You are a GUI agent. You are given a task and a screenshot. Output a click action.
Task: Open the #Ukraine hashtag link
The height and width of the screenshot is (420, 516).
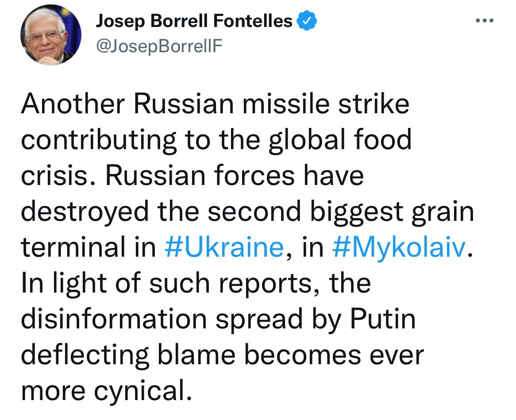coord(224,247)
